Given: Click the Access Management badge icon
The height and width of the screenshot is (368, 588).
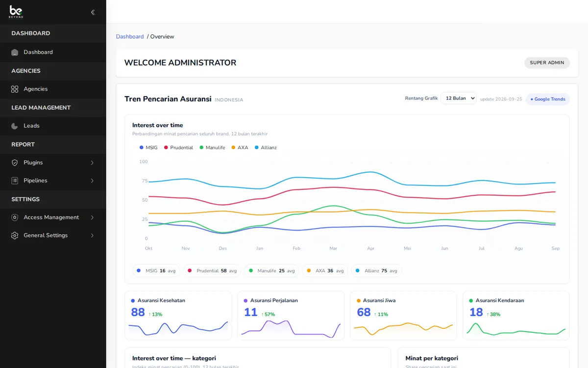Looking at the screenshot, I should tap(15, 217).
